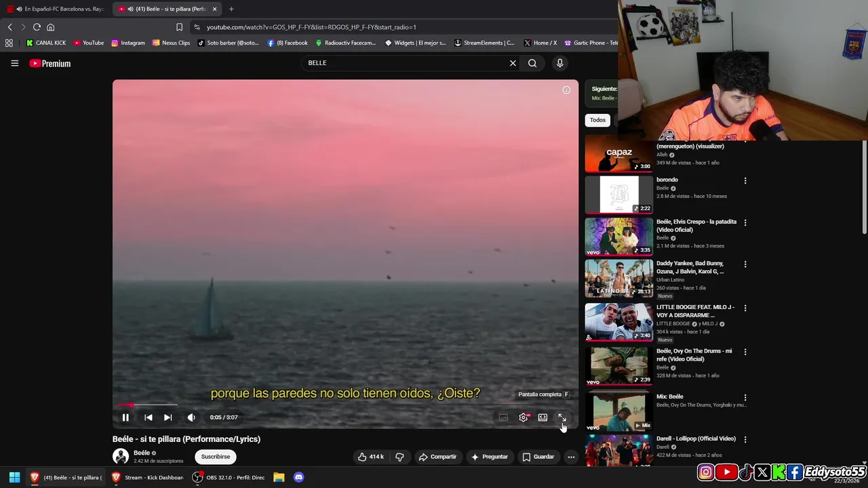Skip to the next video
868x488 pixels.
(167, 418)
